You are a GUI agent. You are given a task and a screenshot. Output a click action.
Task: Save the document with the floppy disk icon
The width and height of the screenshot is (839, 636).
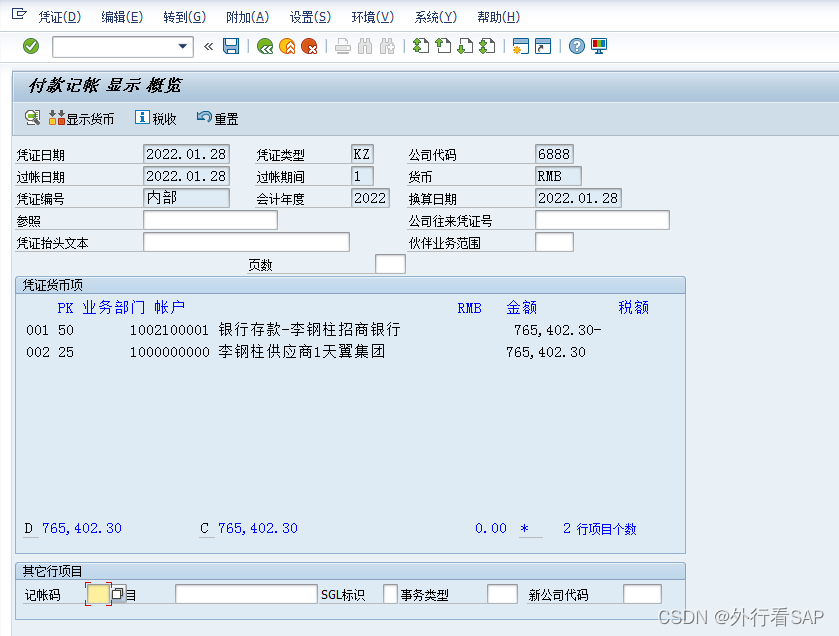pos(231,46)
